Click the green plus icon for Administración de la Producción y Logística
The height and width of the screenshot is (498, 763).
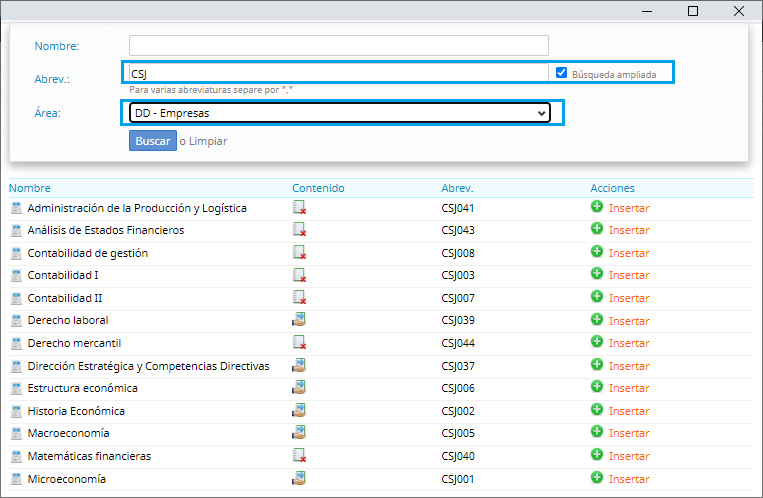597,206
